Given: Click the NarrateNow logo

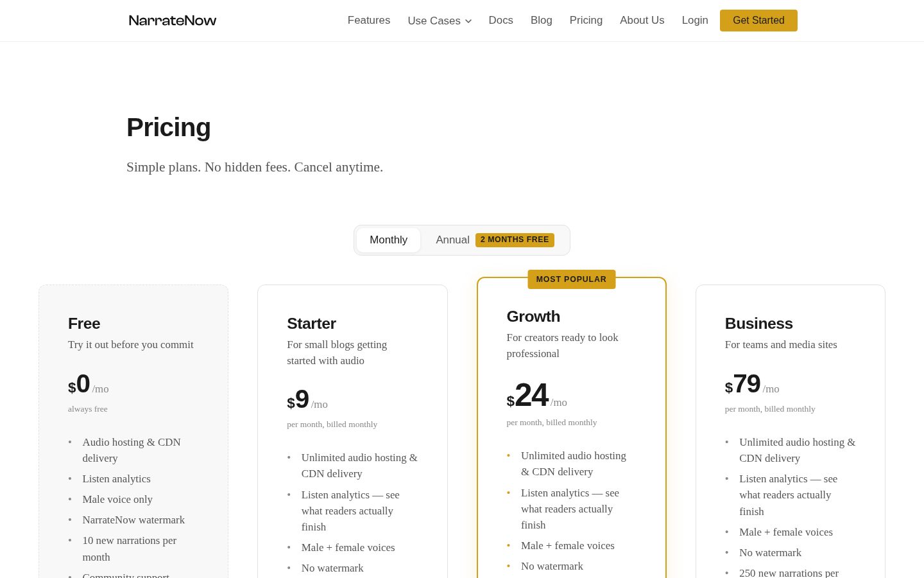Looking at the screenshot, I should pyautogui.click(x=173, y=21).
